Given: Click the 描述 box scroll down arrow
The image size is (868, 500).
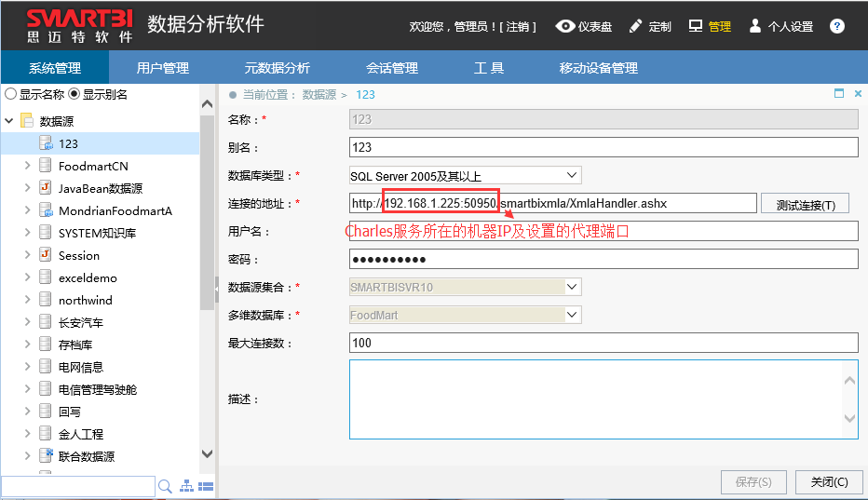Looking at the screenshot, I should [x=849, y=419].
